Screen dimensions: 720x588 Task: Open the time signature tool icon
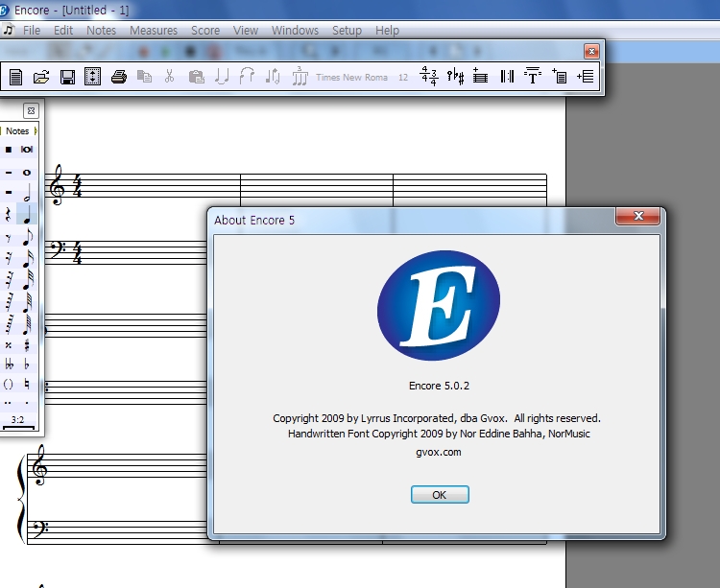(x=429, y=77)
